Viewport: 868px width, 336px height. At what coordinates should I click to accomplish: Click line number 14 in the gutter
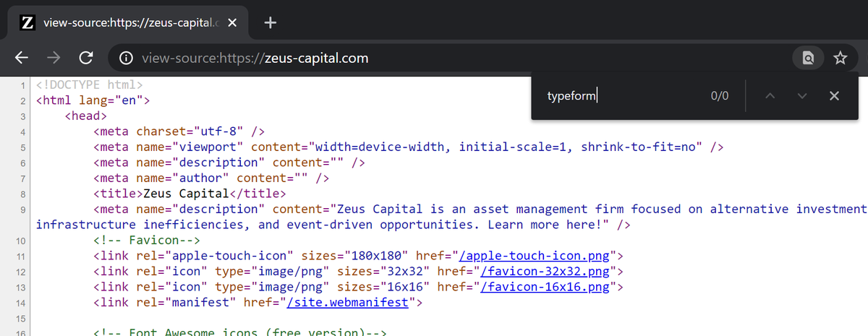coord(21,303)
